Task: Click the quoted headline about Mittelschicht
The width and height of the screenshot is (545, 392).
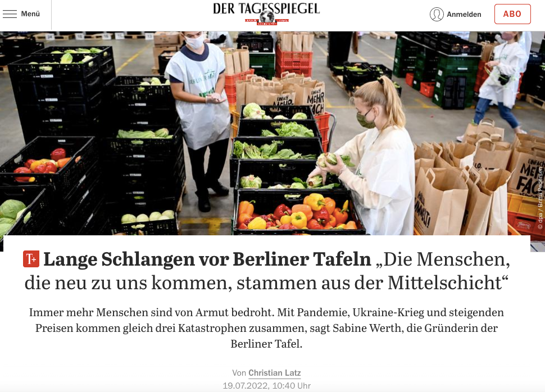Action: coord(267,271)
